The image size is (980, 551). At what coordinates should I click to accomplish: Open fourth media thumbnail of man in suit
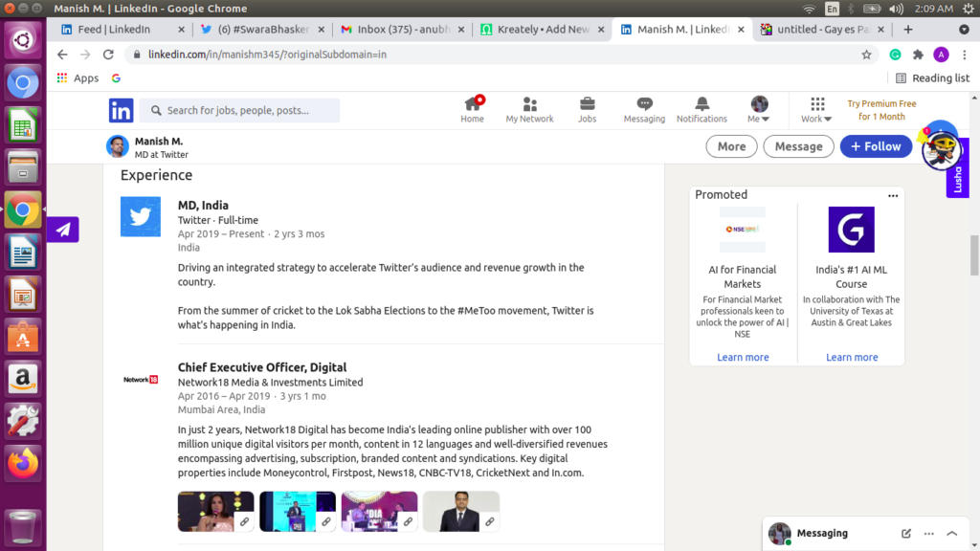pyautogui.click(x=461, y=512)
